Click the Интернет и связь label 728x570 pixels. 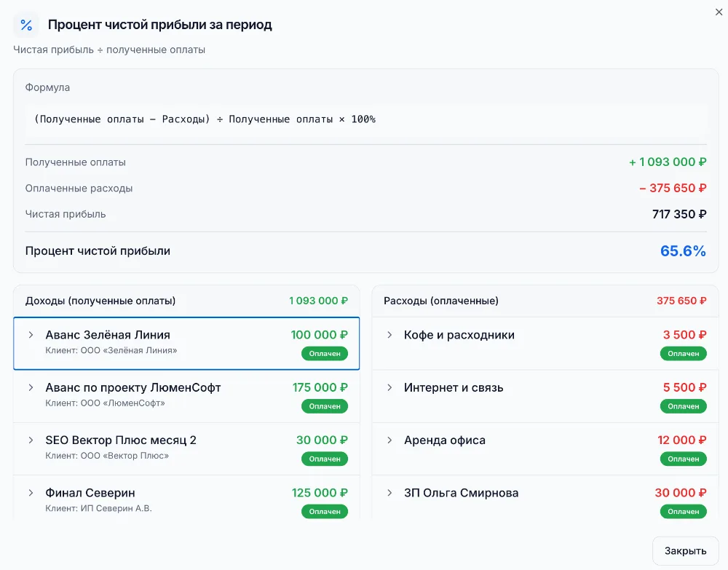click(454, 387)
